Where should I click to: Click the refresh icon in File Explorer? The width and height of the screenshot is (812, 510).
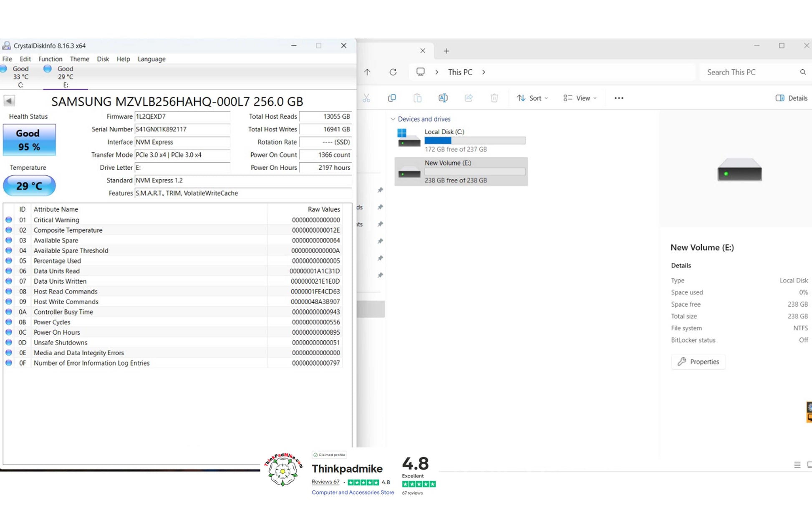pos(393,72)
